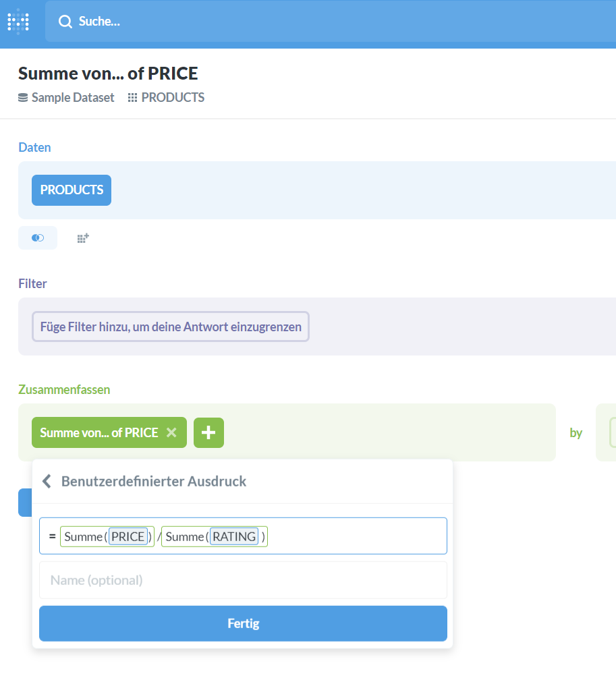Open the Sample Dataset link
This screenshot has width=616, height=678.
(x=73, y=98)
